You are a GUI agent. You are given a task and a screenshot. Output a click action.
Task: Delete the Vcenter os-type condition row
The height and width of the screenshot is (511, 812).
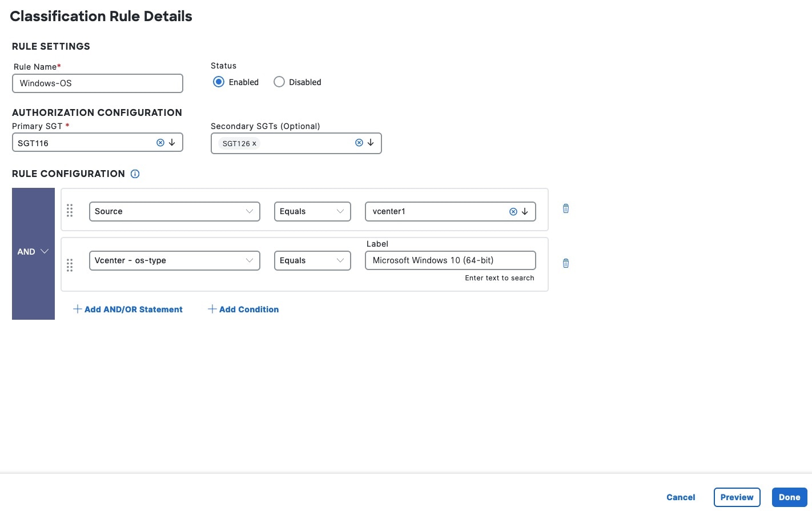[x=566, y=264]
